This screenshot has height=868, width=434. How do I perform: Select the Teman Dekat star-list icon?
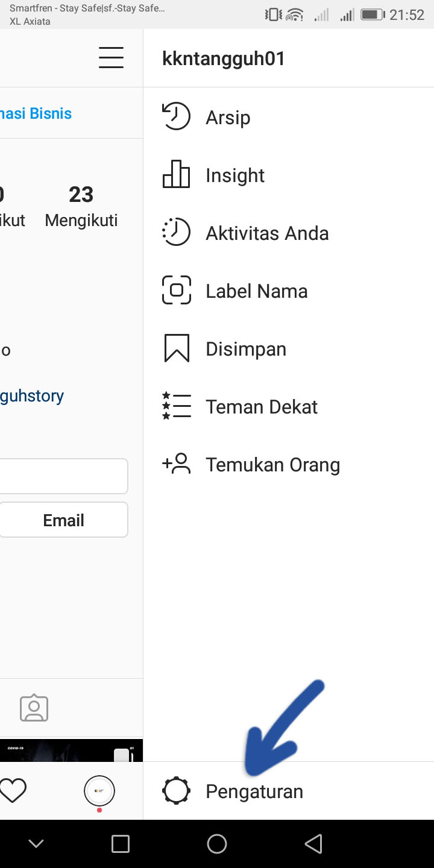pos(175,406)
